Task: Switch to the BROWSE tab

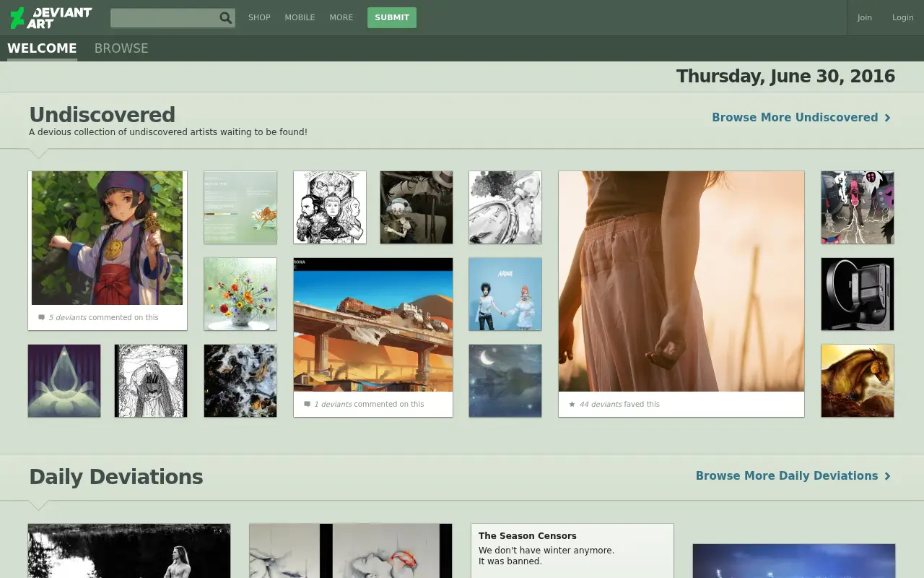Action: click(121, 48)
